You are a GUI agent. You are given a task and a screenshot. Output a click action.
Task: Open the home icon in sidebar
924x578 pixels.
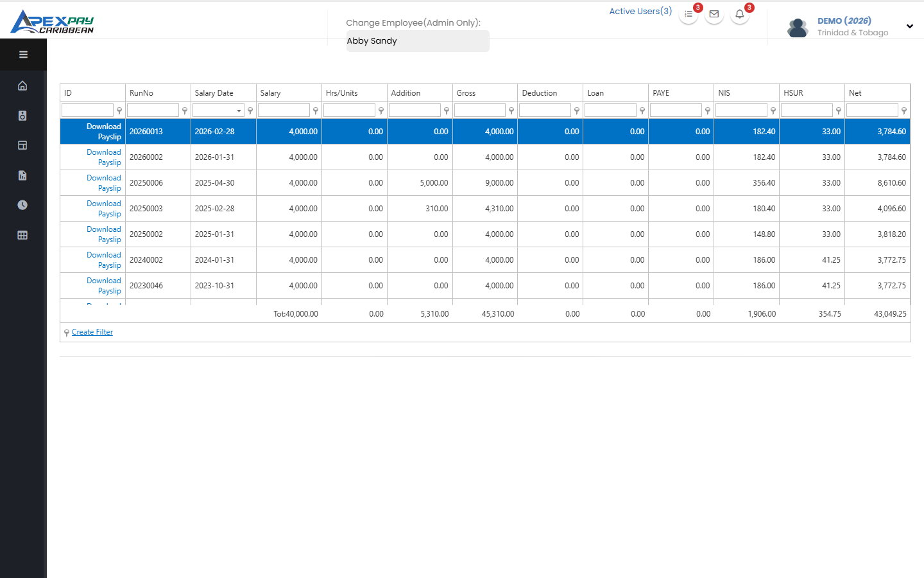coord(22,85)
